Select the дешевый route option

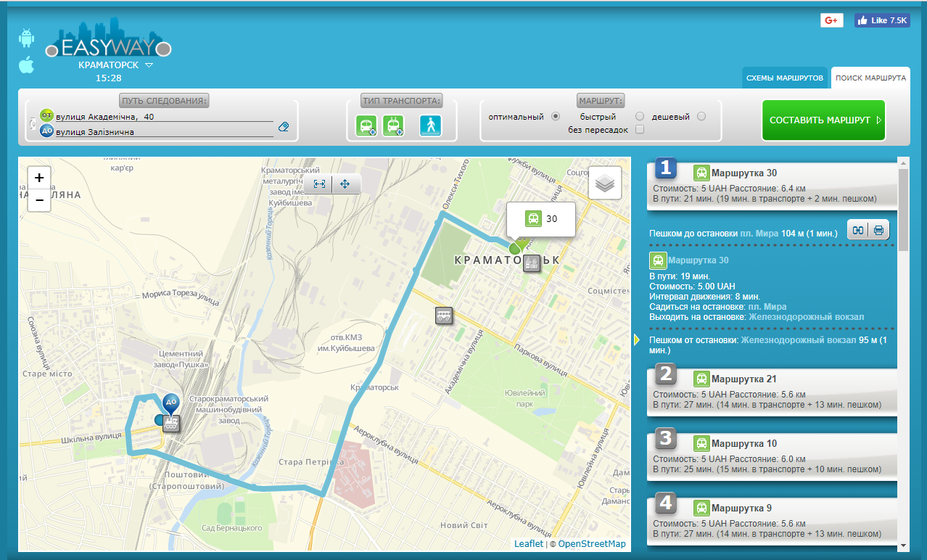(x=701, y=116)
